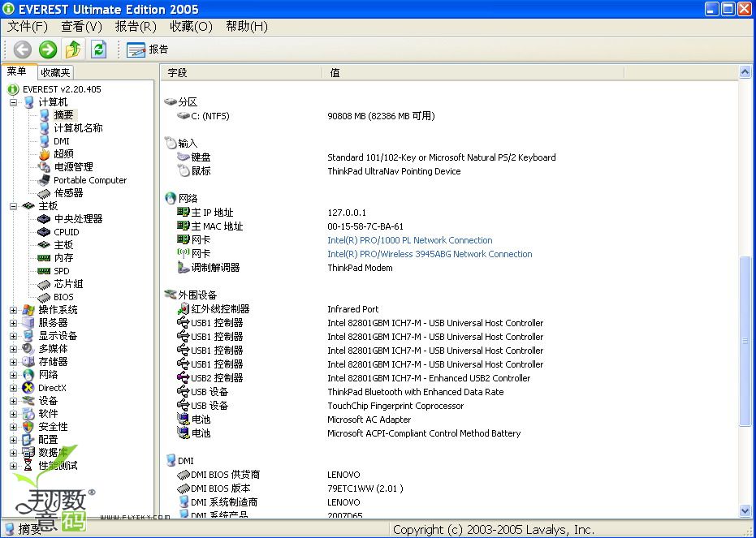Open 中央处理器 CPU tree item
756x538 pixels.
pyautogui.click(x=78, y=218)
